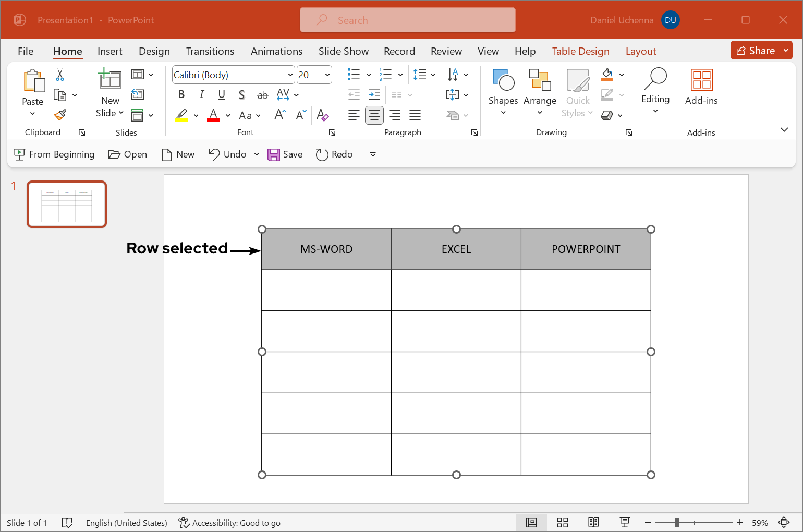Open the Transitions ribbon tab
Image resolution: width=803 pixels, height=532 pixels.
click(x=210, y=51)
